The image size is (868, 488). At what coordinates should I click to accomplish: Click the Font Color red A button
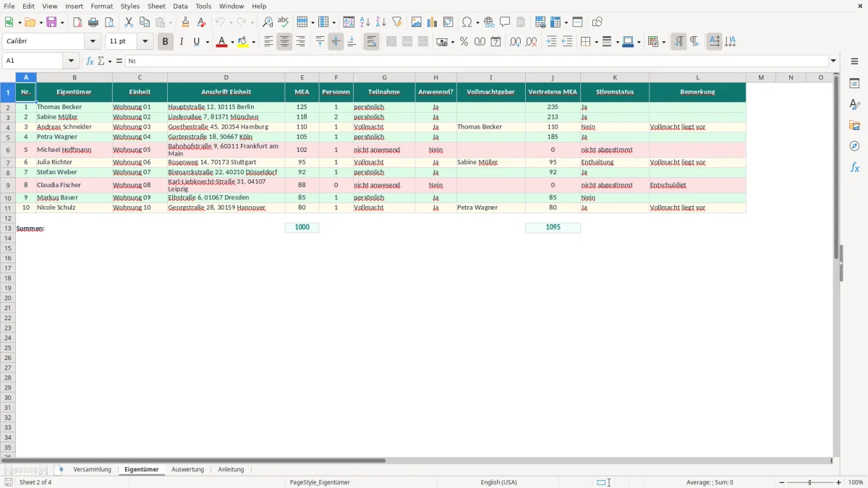tap(221, 42)
